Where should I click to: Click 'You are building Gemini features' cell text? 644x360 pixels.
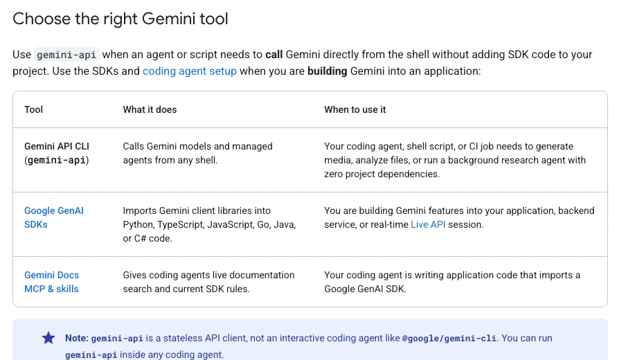tap(459, 217)
